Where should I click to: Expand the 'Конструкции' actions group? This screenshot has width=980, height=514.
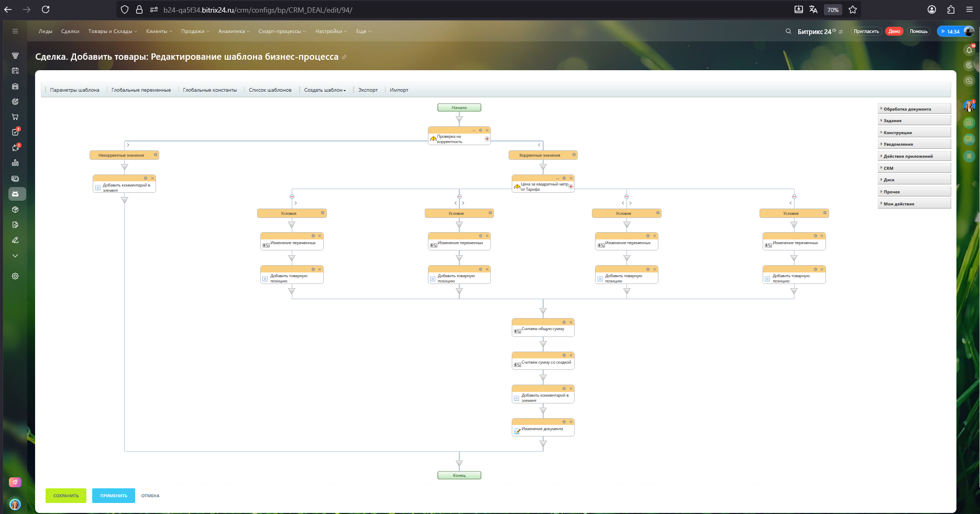click(x=915, y=133)
